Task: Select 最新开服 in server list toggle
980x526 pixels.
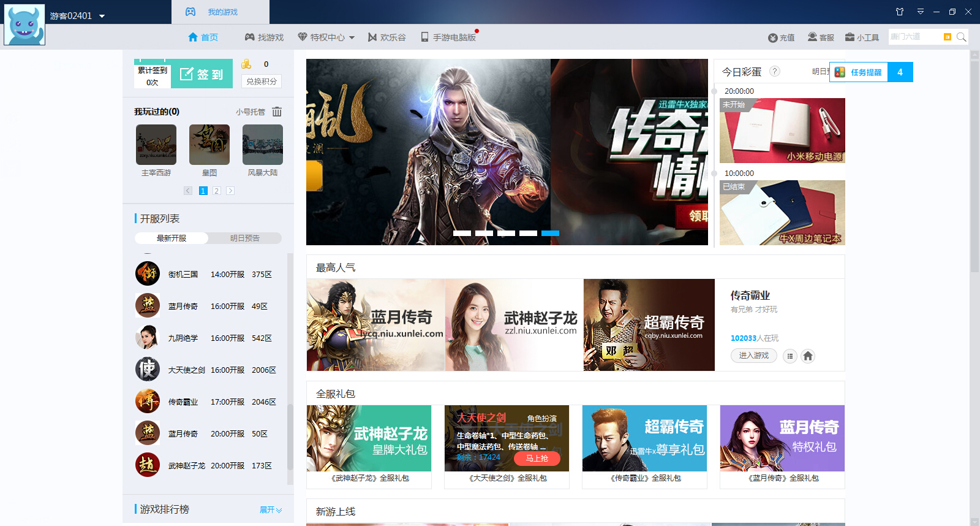Action: [171, 238]
